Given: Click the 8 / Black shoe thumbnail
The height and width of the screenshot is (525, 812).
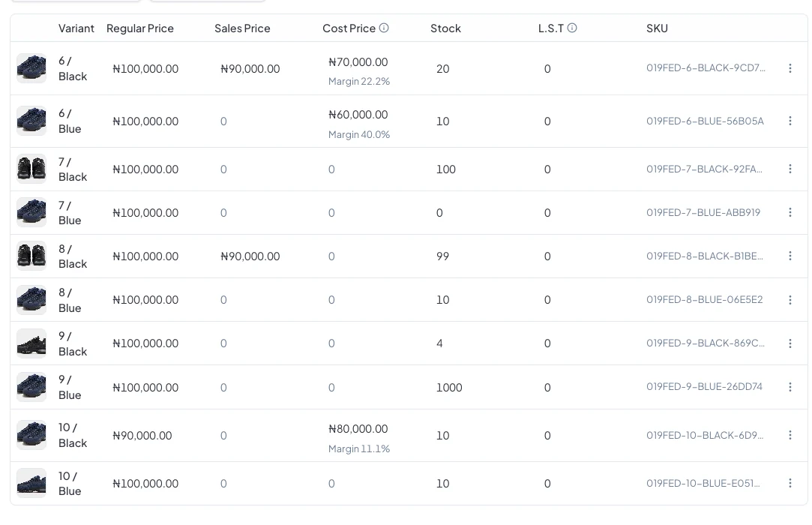Looking at the screenshot, I should pos(31,256).
